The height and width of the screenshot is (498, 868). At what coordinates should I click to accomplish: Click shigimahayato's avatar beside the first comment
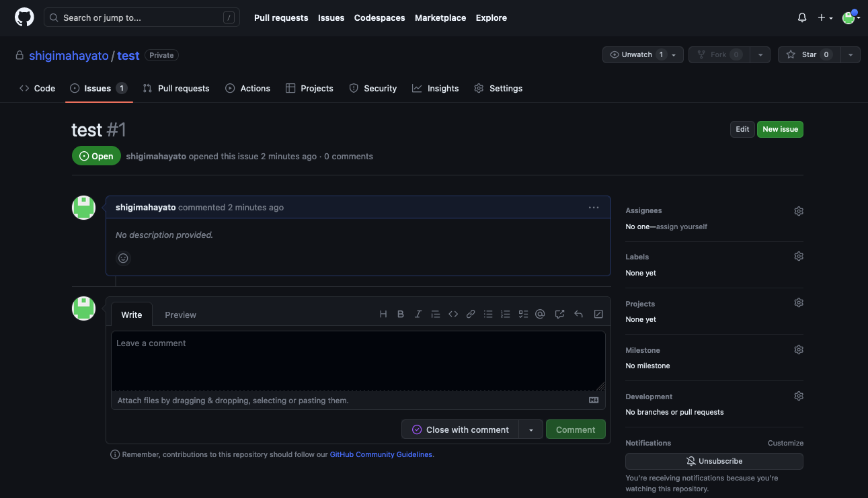(83, 207)
